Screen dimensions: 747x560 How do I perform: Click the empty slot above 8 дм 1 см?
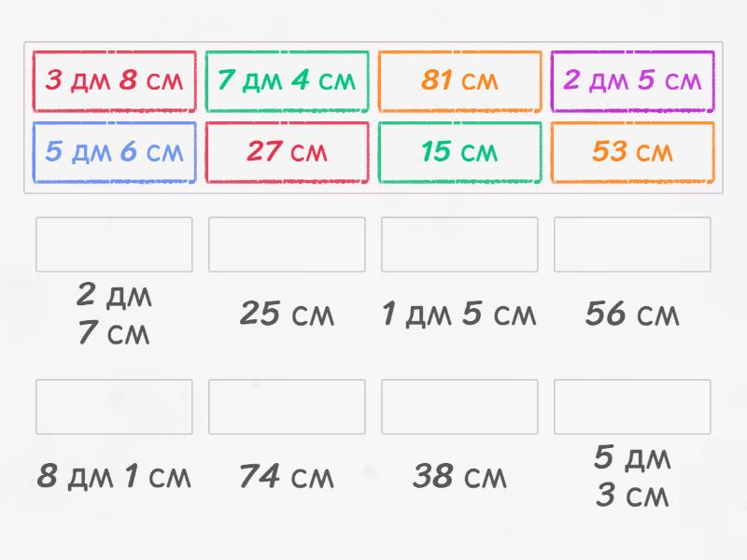pos(114,407)
